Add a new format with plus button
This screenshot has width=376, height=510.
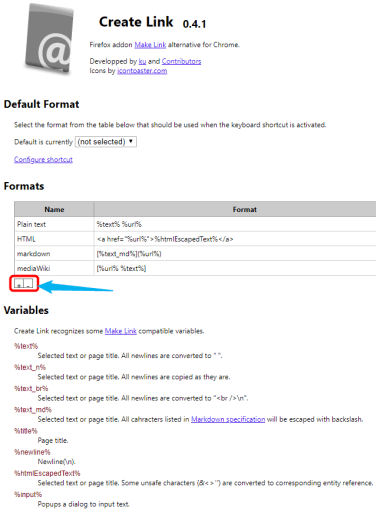[19, 284]
